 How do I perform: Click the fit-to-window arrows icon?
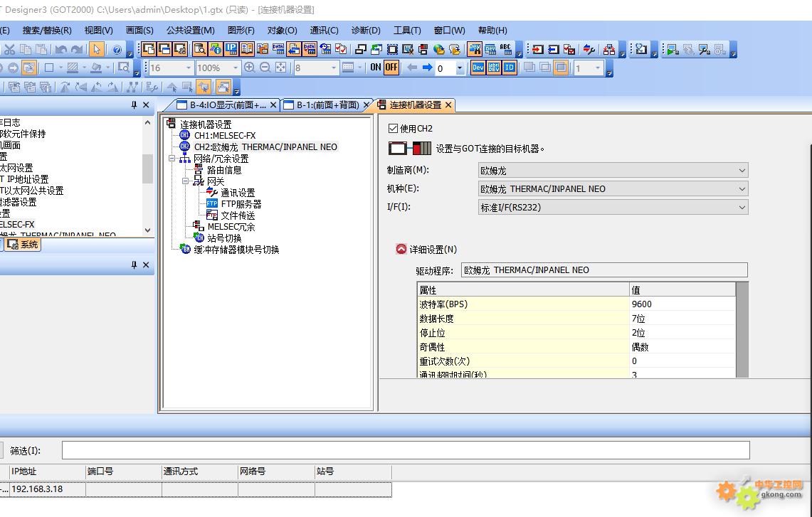(x=280, y=68)
